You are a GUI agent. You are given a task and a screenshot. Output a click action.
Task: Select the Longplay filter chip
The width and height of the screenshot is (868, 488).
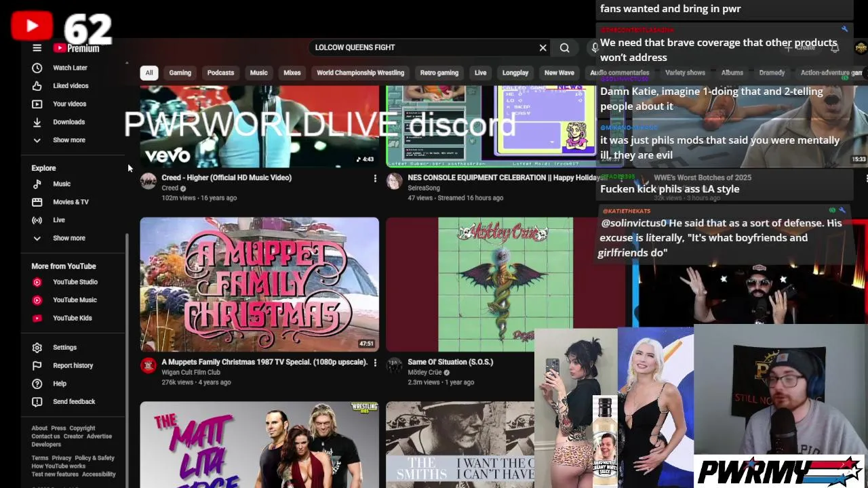click(515, 73)
